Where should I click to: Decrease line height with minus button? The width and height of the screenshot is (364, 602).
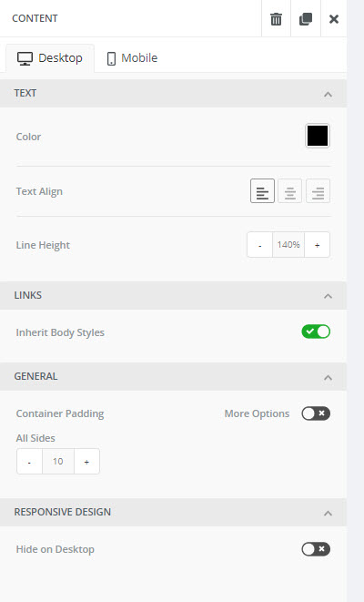click(x=259, y=245)
